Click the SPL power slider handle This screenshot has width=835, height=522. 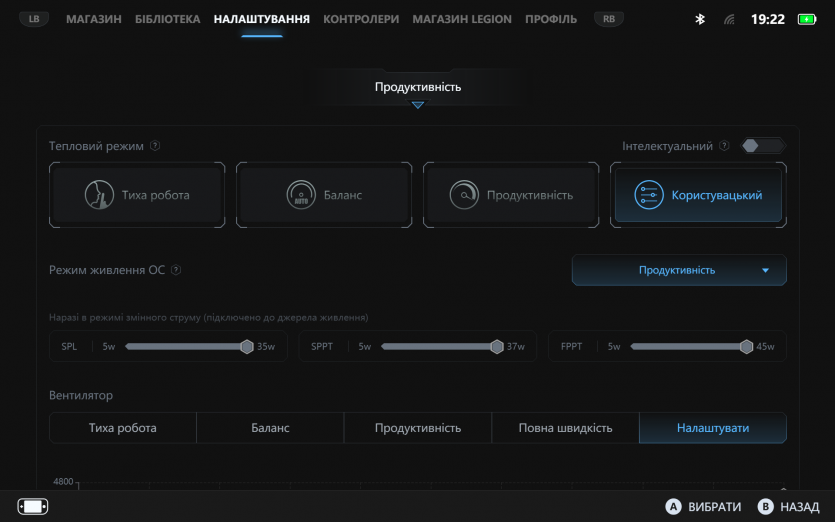tap(247, 347)
